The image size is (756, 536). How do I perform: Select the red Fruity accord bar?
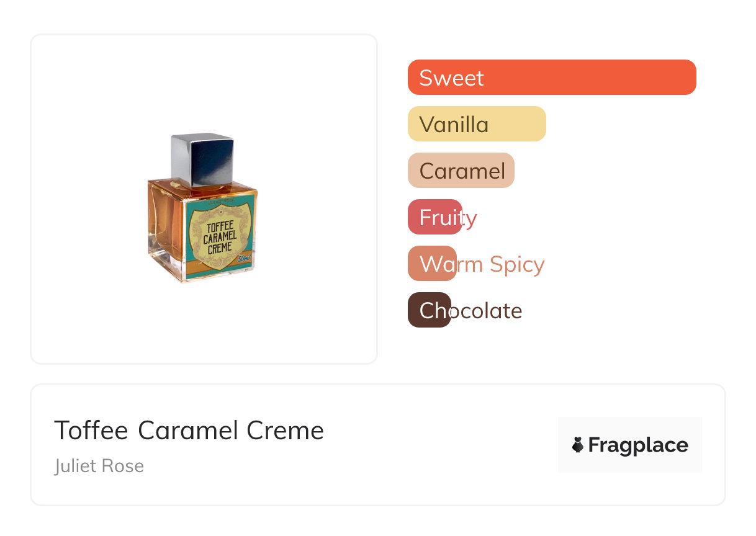[x=434, y=217]
